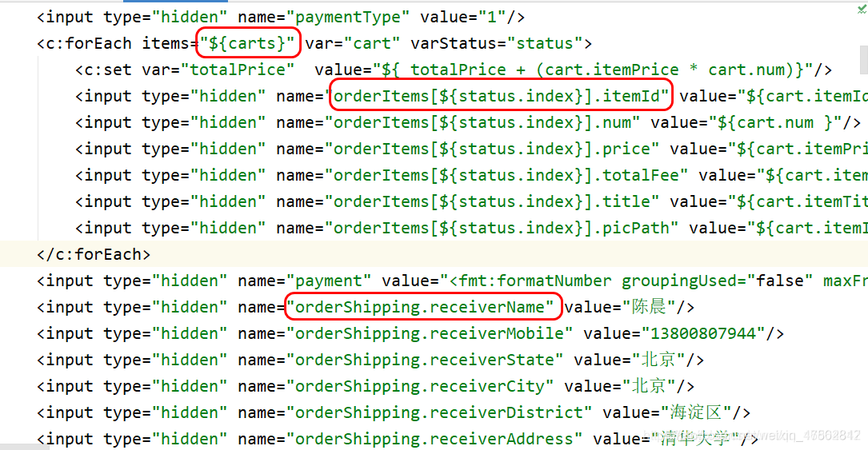Click the opening c:forEach tag name
868x450 pixels.
(x=89, y=43)
